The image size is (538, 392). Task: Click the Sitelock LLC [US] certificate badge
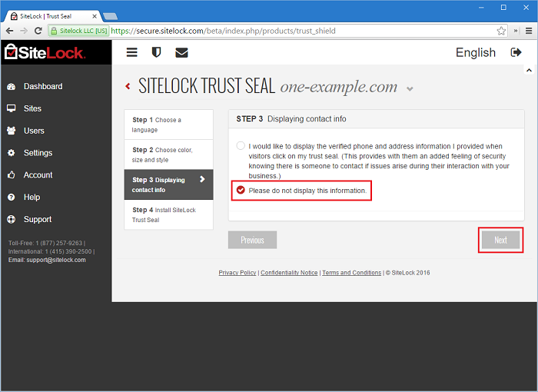click(x=79, y=31)
